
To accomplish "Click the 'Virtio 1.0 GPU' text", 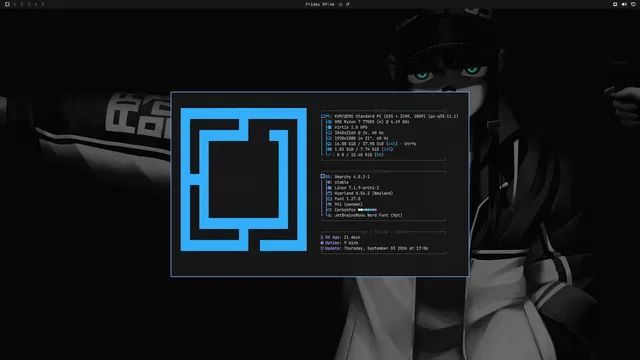I will tap(351, 127).
